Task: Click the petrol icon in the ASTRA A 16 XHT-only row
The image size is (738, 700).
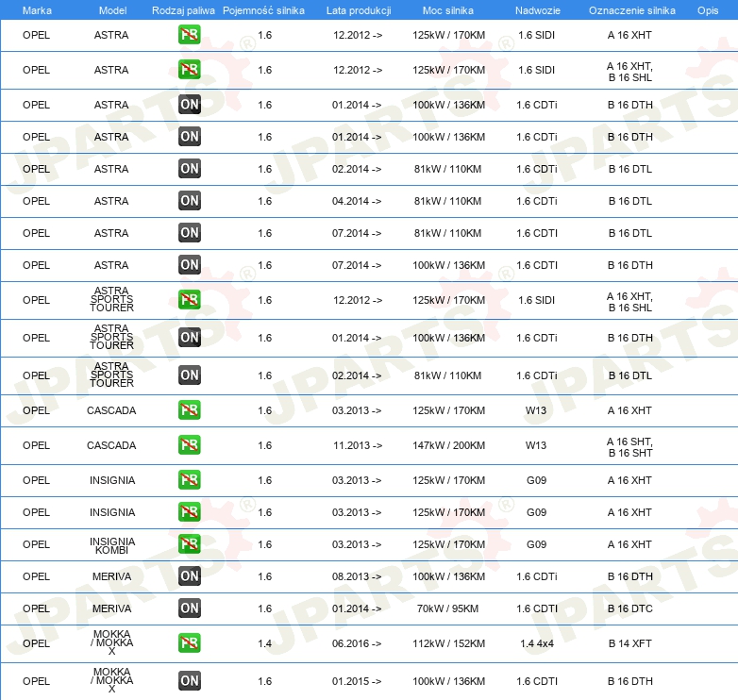Action: (x=189, y=35)
